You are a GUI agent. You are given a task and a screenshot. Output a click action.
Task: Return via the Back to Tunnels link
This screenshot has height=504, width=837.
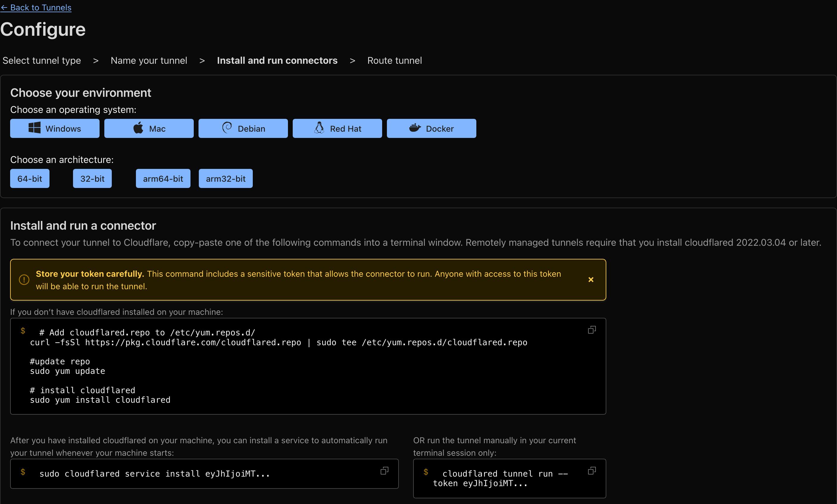point(36,7)
